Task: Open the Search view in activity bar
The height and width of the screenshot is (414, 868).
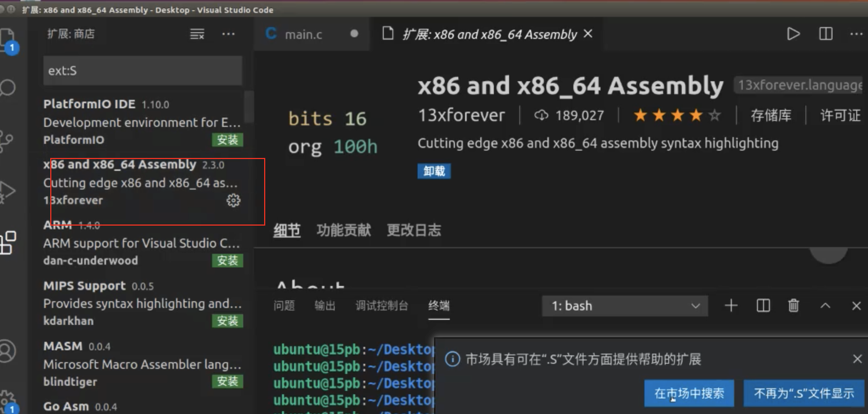Action: tap(8, 88)
